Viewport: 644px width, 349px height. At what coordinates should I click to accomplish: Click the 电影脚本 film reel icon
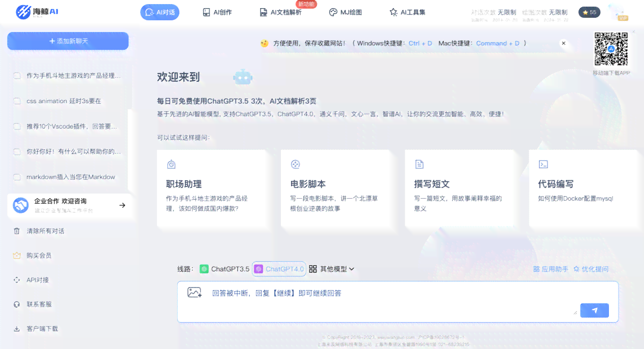point(295,164)
